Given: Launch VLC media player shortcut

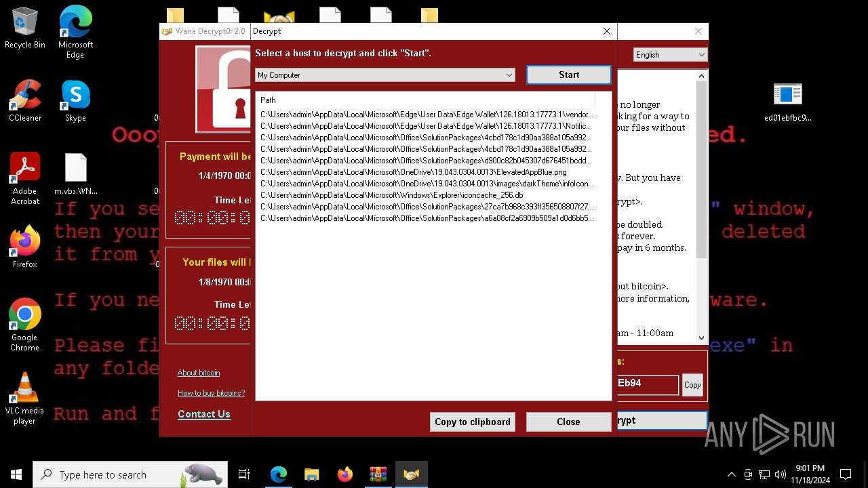Looking at the screenshot, I should coord(25,399).
